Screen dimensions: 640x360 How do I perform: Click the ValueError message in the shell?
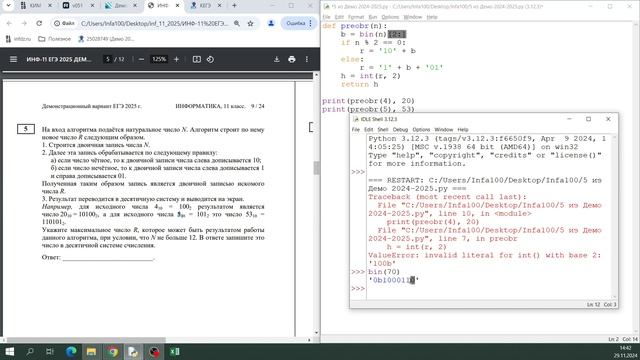(x=484, y=259)
